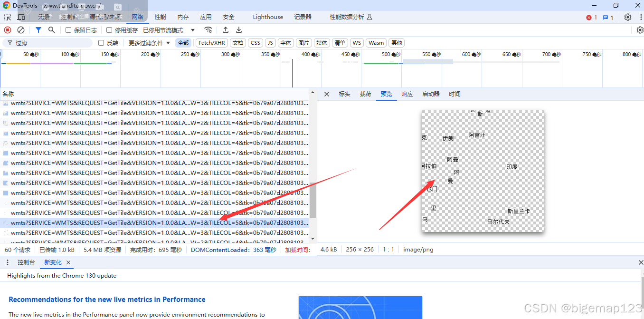
Task: Click timeline overview at 400 毫秒 marker
Action: [x=312, y=54]
